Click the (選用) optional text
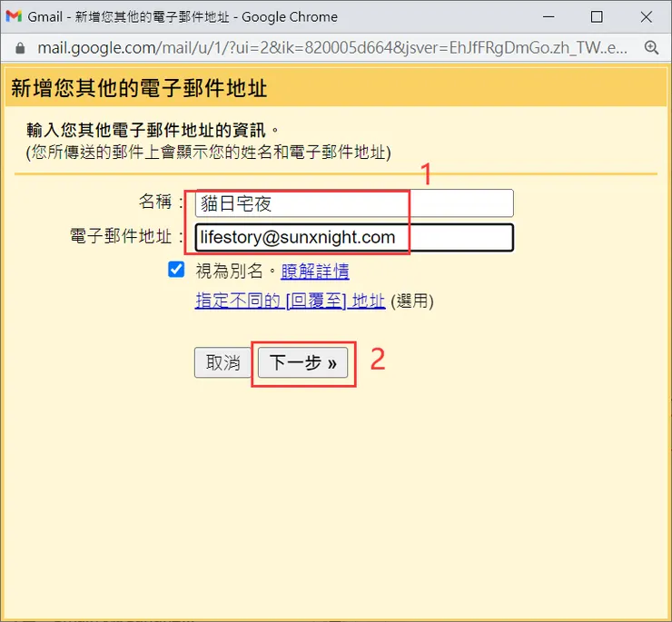Image resolution: width=672 pixels, height=622 pixels. 412,301
